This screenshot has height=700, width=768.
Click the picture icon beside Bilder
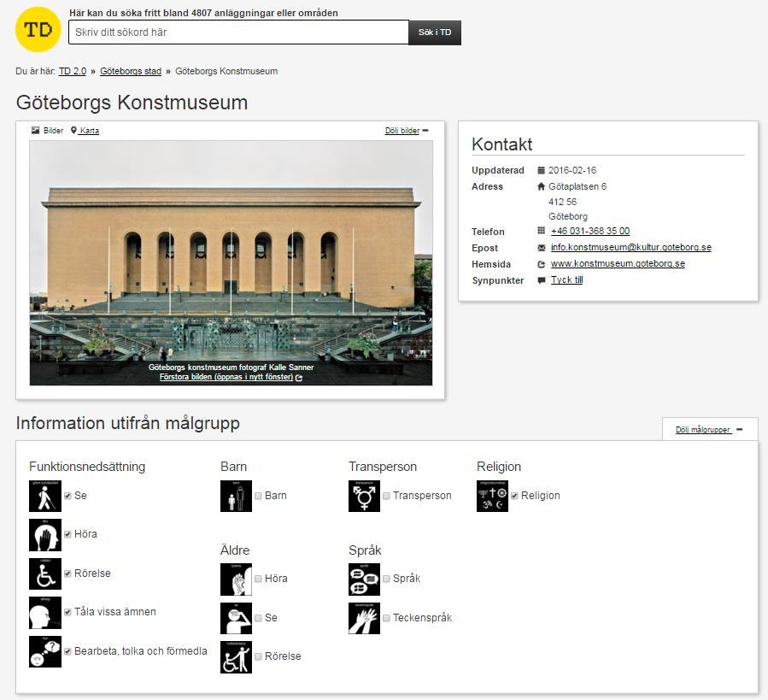click(35, 131)
